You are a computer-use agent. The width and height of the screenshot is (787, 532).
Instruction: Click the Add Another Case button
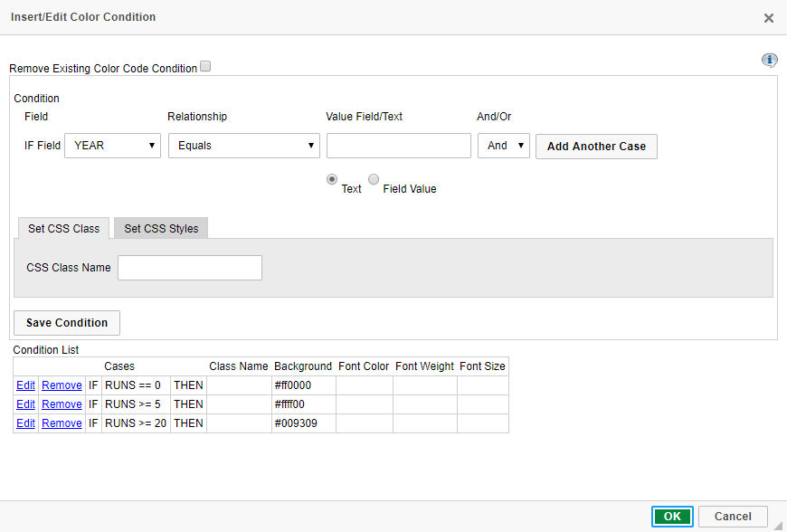click(x=596, y=146)
